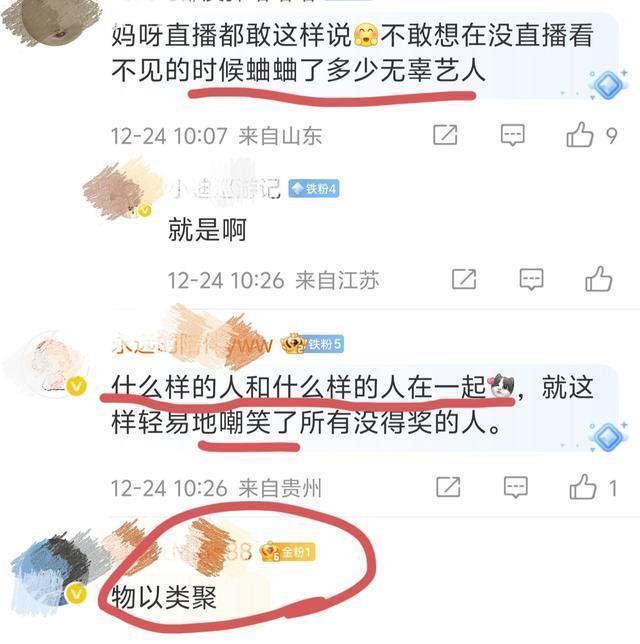Tap the 铁粉5 fan badge
The image size is (640, 644).
click(x=312, y=344)
